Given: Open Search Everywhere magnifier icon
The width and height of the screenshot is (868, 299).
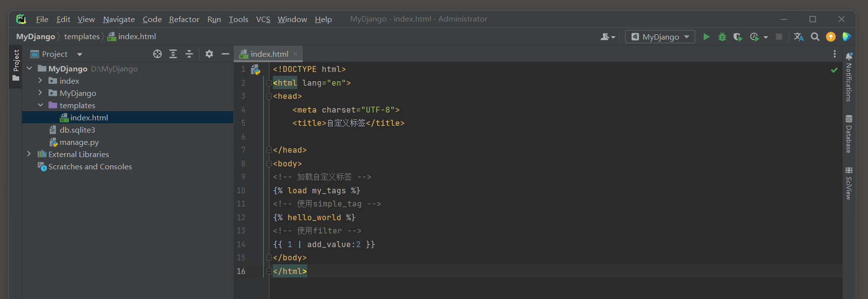Looking at the screenshot, I should pyautogui.click(x=815, y=37).
